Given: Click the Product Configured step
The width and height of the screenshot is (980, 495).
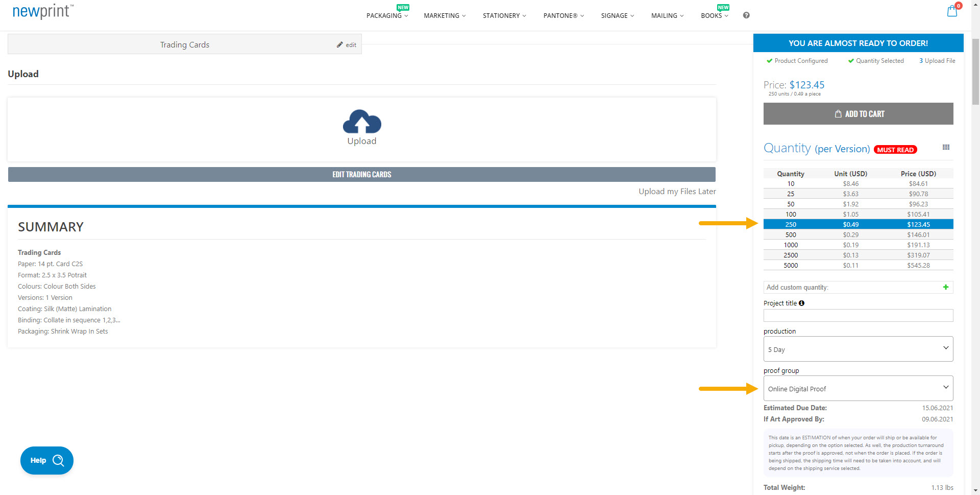Looking at the screenshot, I should tap(797, 61).
